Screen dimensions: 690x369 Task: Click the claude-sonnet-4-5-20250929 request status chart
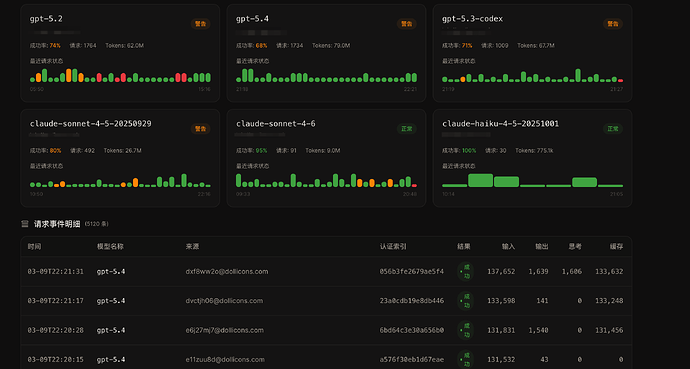tap(120, 180)
